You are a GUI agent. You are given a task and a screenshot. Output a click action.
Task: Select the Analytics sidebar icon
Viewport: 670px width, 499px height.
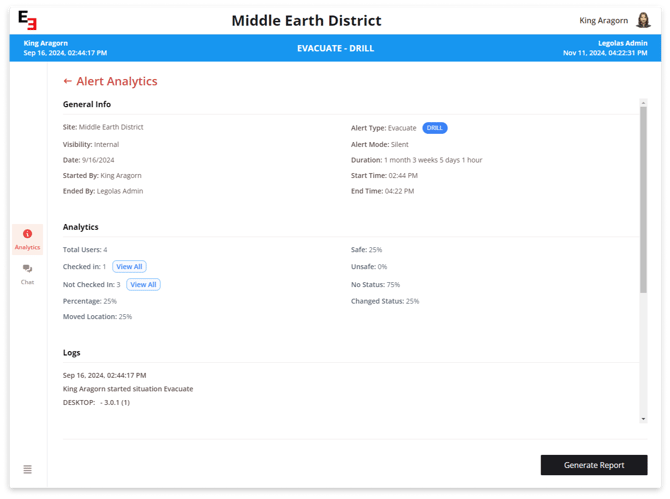[x=27, y=234]
